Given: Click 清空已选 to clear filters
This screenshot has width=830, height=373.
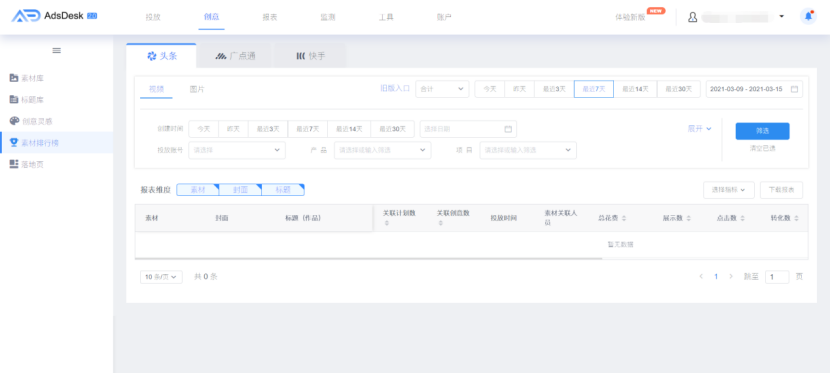Looking at the screenshot, I should (x=762, y=149).
